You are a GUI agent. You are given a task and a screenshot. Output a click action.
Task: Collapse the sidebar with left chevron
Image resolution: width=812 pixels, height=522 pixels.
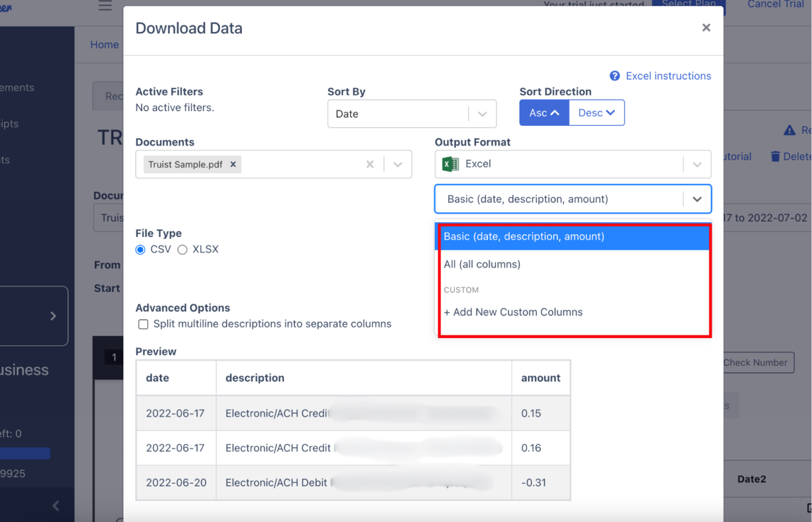pyautogui.click(x=55, y=506)
